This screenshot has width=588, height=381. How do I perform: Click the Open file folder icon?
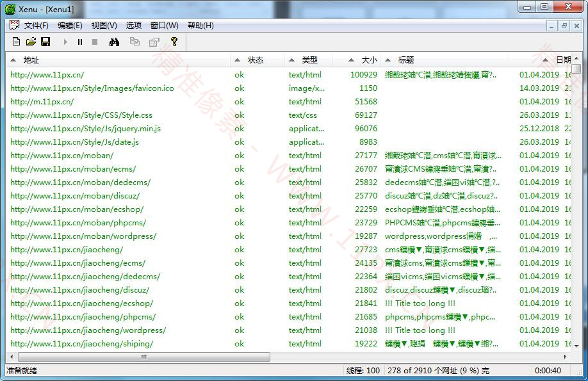[31, 42]
